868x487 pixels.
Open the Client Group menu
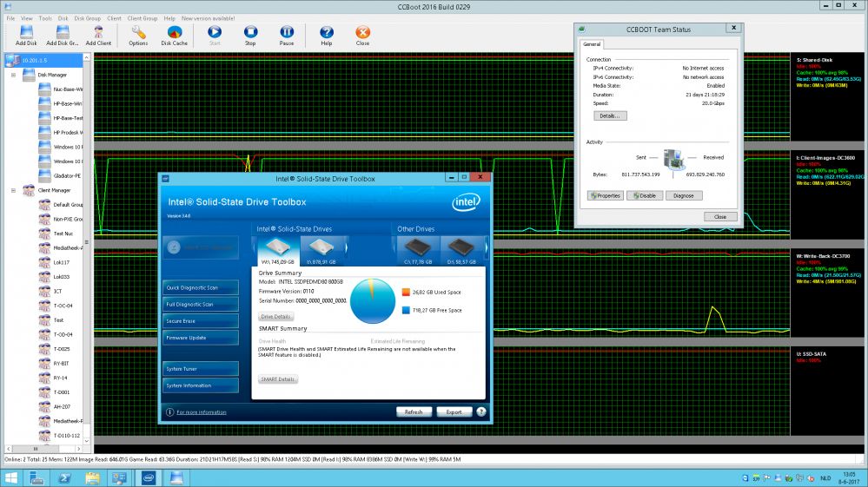point(142,18)
